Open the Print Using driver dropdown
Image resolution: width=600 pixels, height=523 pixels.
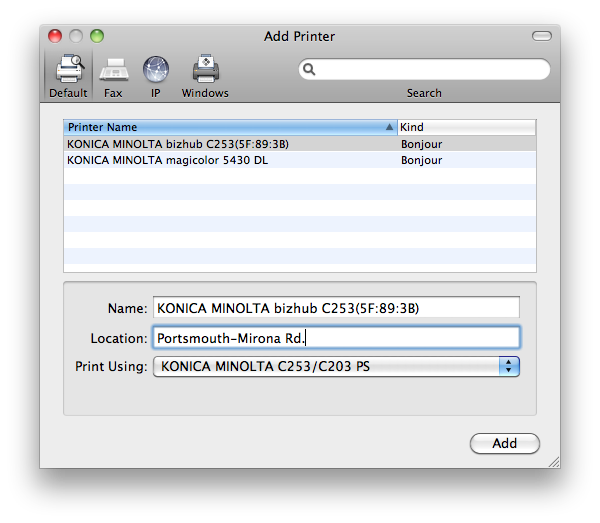tap(336, 367)
